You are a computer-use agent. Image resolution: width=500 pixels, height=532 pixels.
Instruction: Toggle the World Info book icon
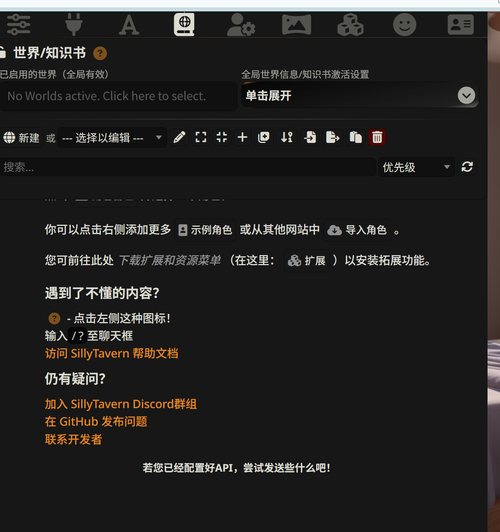(x=184, y=24)
